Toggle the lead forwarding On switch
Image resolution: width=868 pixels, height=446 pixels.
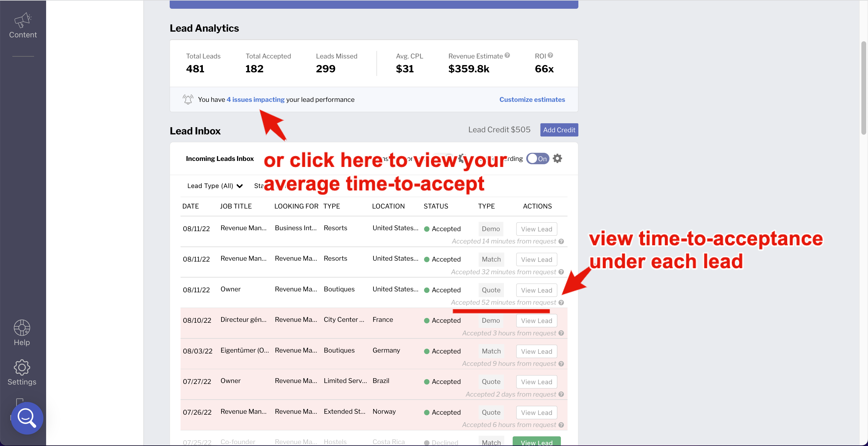(538, 158)
